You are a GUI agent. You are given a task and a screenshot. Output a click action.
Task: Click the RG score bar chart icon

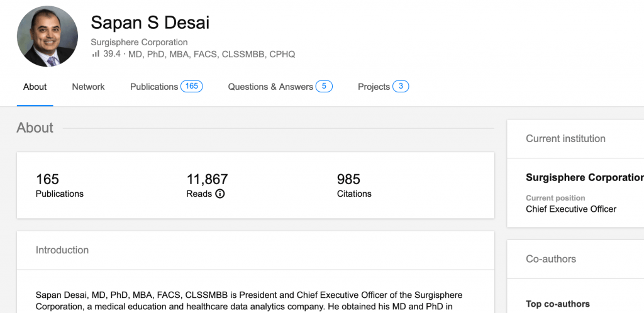[x=96, y=54]
